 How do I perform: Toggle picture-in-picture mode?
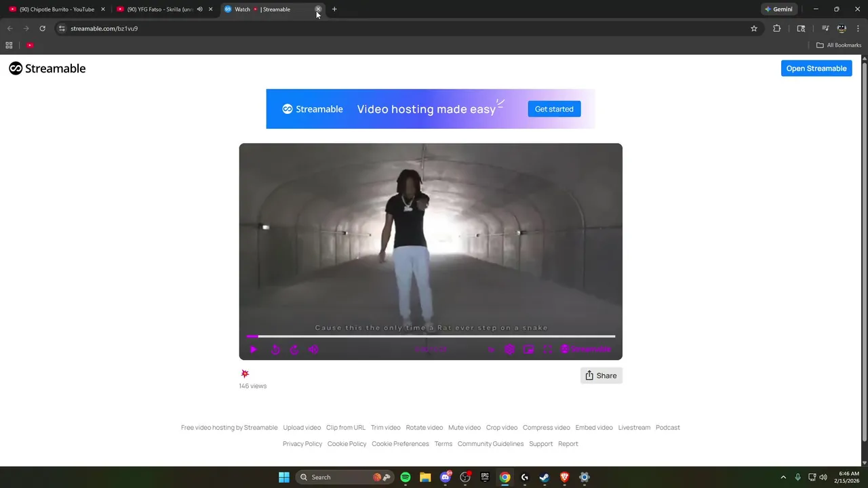pos(528,350)
